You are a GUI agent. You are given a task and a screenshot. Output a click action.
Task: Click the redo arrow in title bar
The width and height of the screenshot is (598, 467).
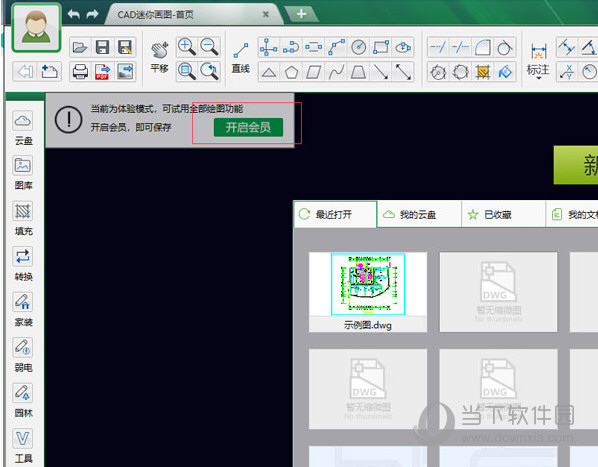(x=92, y=14)
